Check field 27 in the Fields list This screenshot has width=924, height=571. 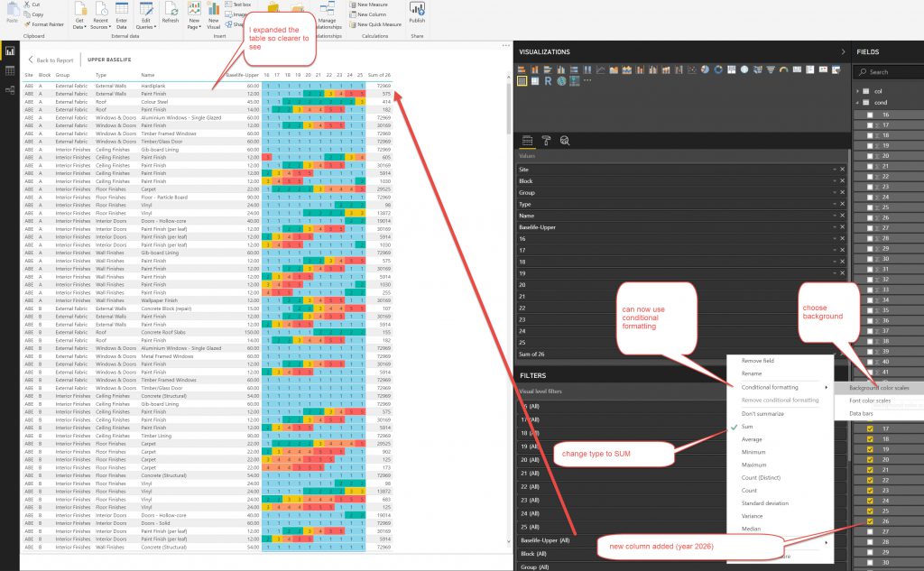click(x=870, y=531)
